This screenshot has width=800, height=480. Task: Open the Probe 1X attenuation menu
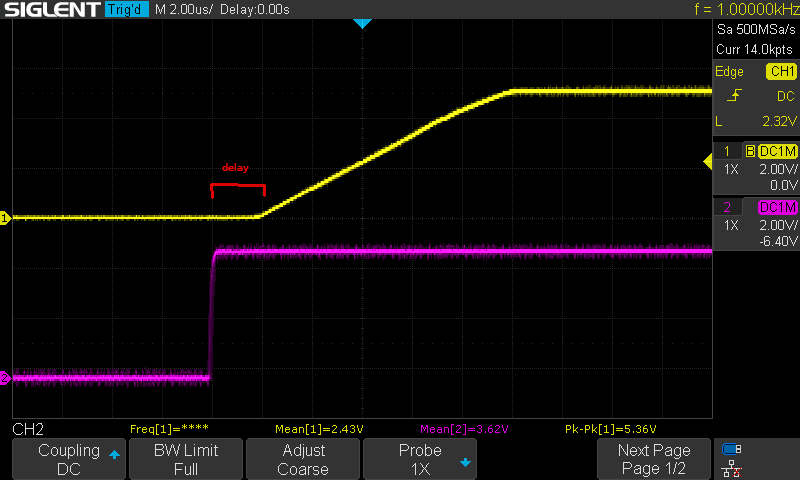tap(420, 459)
